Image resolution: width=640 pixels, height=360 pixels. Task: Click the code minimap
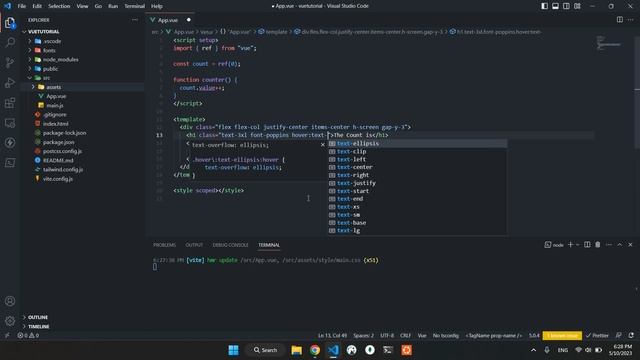click(x=609, y=43)
